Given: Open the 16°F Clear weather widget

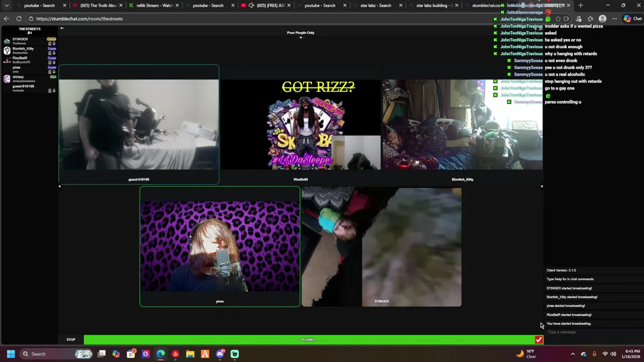Looking at the screenshot, I should coord(526,354).
